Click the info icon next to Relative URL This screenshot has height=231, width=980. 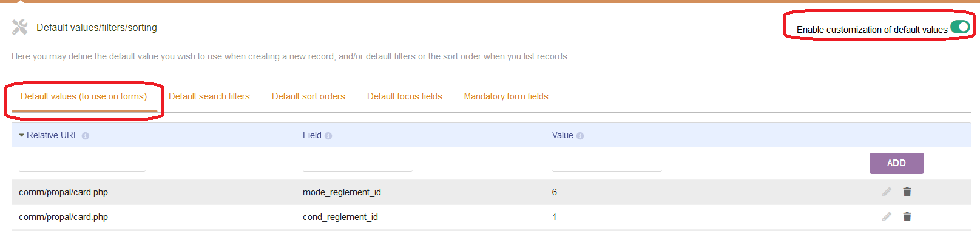(x=86, y=136)
